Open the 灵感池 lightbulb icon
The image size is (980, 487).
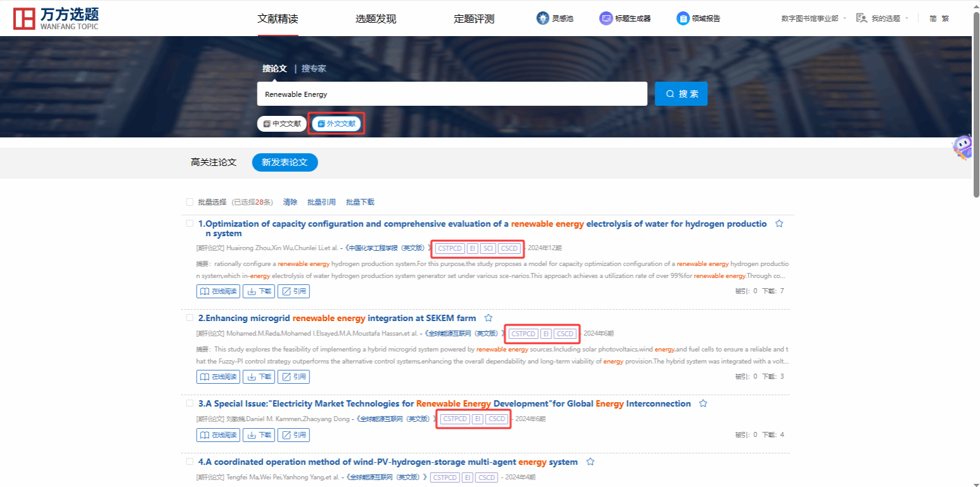tap(543, 18)
